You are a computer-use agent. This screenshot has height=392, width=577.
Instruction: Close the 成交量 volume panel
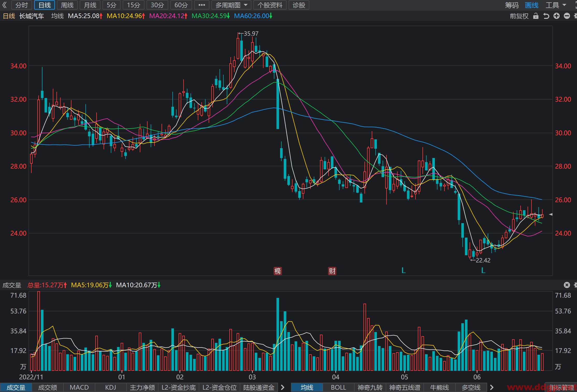[x=567, y=285]
